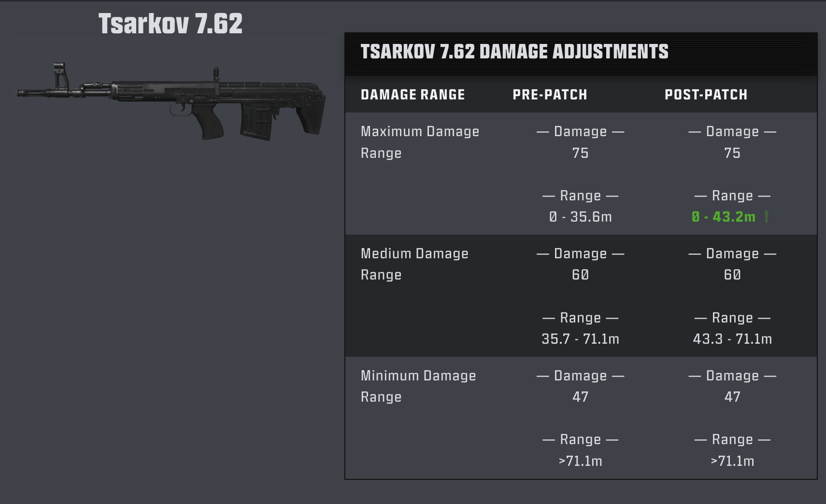Click the pre-patch 35.7 - 71.1m range value

[580, 339]
